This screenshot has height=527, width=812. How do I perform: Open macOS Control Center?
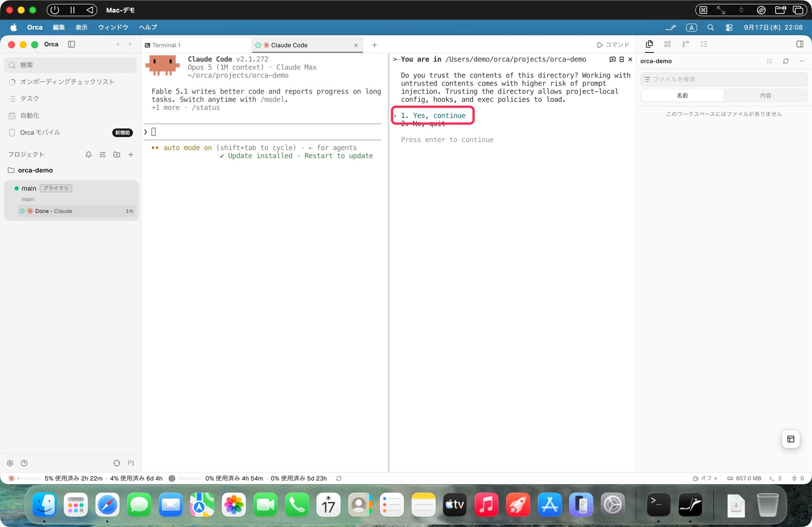pyautogui.click(x=729, y=27)
